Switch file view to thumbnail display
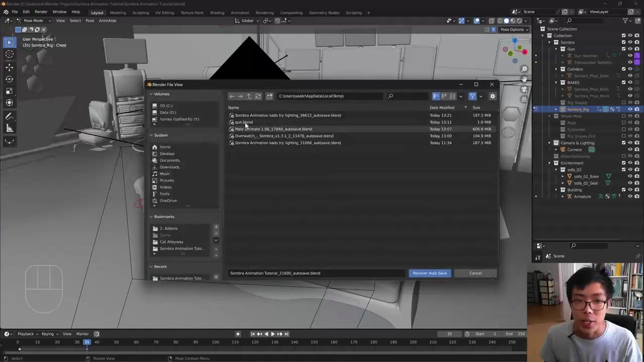 pyautogui.click(x=452, y=96)
